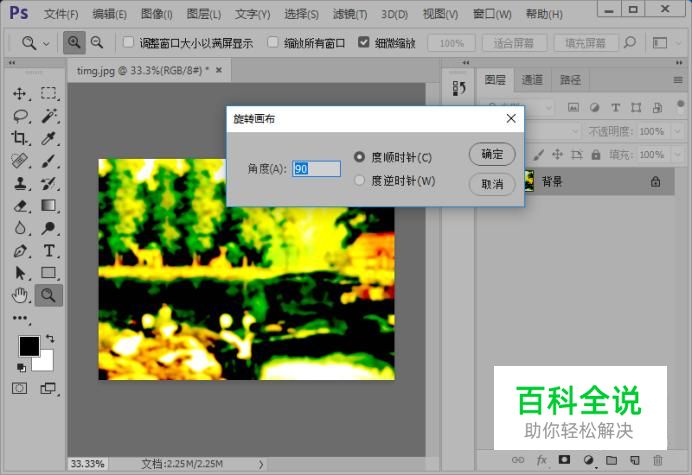Open the fx layer style menu

point(541,460)
